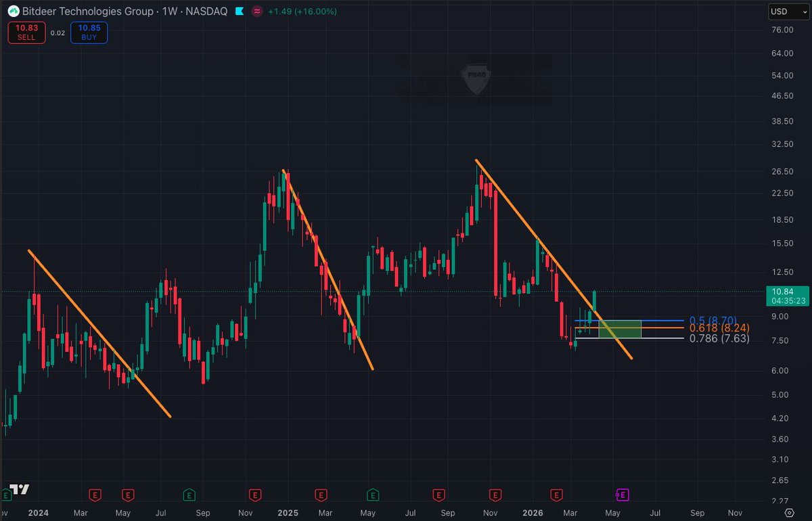The image size is (812, 521).
Task: Click the 2025 label on time axis
Action: (288, 513)
